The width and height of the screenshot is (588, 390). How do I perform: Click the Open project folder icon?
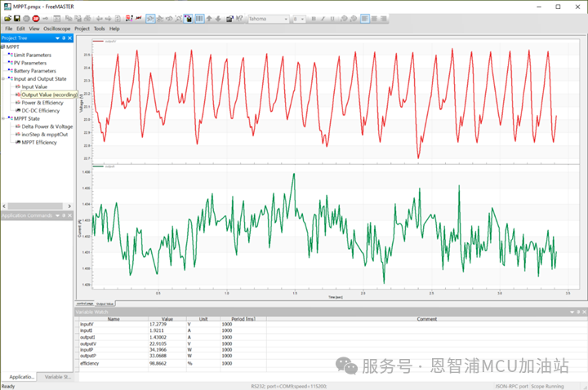click(x=7, y=18)
